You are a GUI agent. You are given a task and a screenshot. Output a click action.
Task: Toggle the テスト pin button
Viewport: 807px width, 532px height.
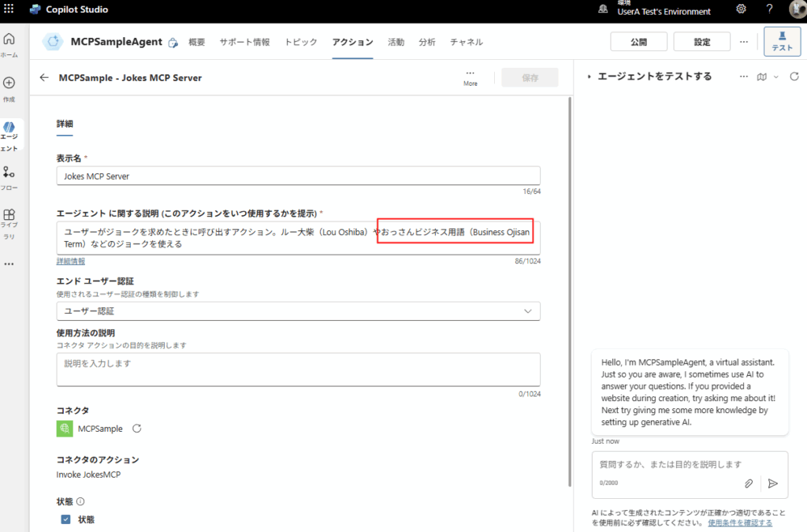(x=782, y=41)
